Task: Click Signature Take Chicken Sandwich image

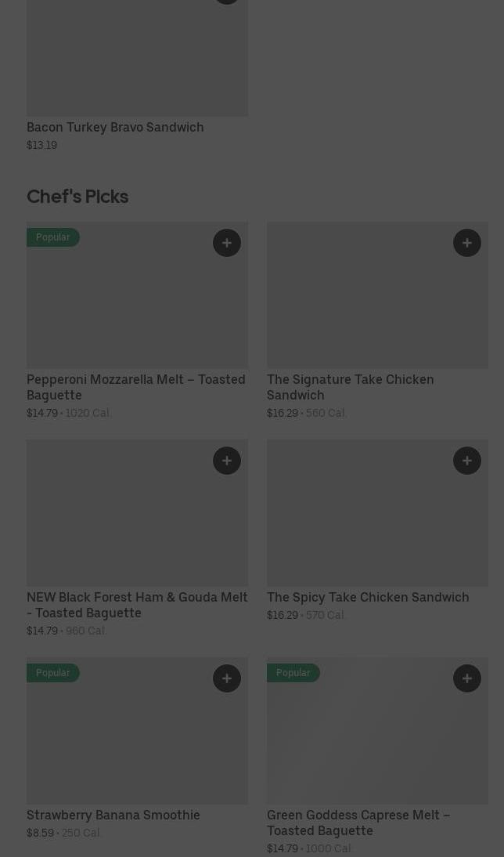Action: point(377,295)
